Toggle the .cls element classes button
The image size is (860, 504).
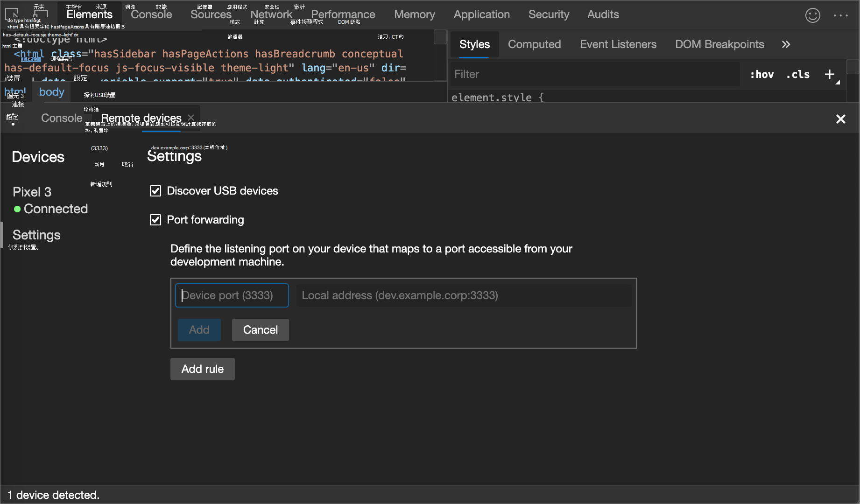[798, 74]
